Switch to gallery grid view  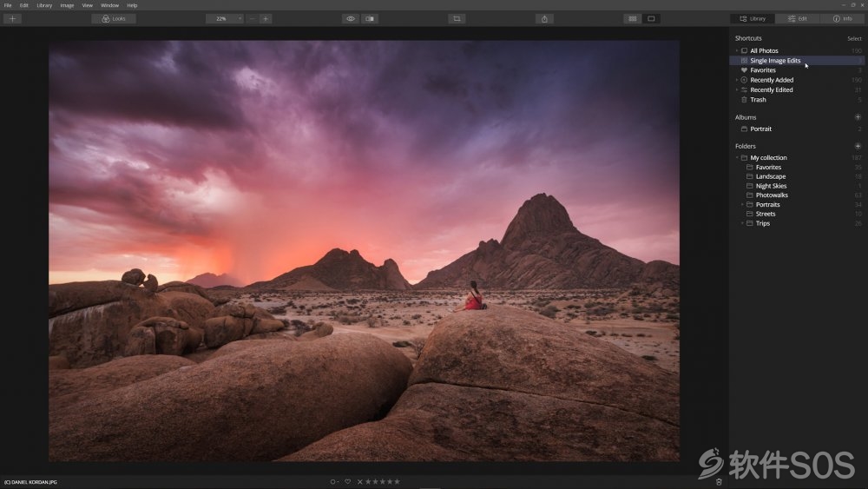632,19
